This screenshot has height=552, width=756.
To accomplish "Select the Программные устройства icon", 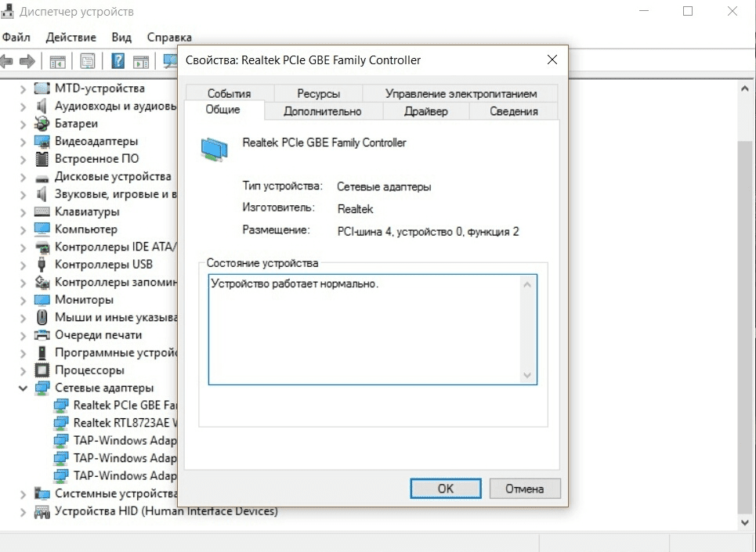I will (42, 352).
